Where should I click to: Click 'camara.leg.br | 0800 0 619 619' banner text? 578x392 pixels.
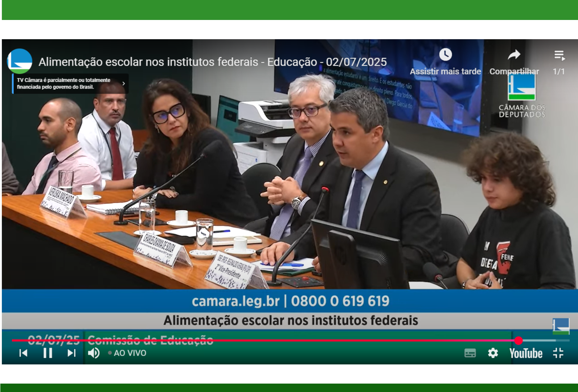pos(290,301)
